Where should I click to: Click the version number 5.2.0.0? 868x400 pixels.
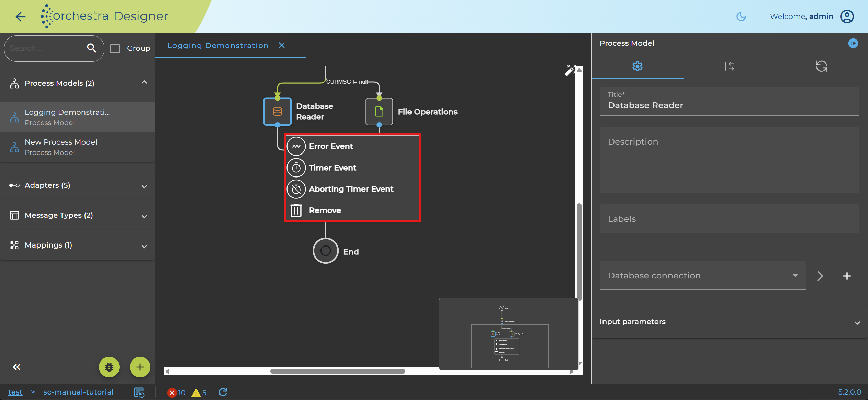(849, 392)
